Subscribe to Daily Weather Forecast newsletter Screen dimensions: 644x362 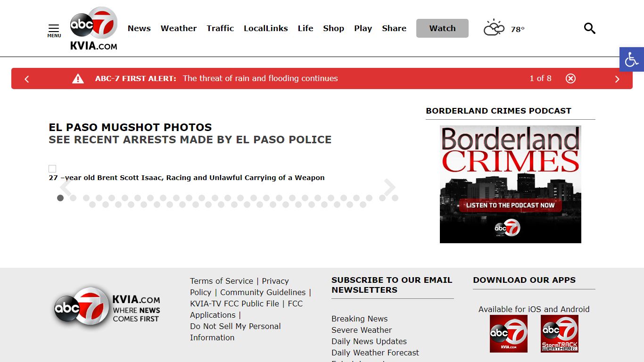coord(375,353)
